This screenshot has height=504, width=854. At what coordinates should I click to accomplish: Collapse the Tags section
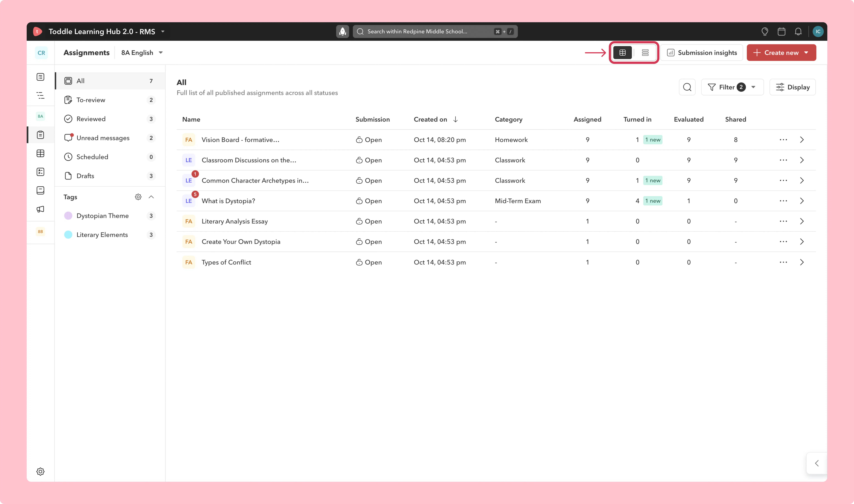pyautogui.click(x=151, y=197)
